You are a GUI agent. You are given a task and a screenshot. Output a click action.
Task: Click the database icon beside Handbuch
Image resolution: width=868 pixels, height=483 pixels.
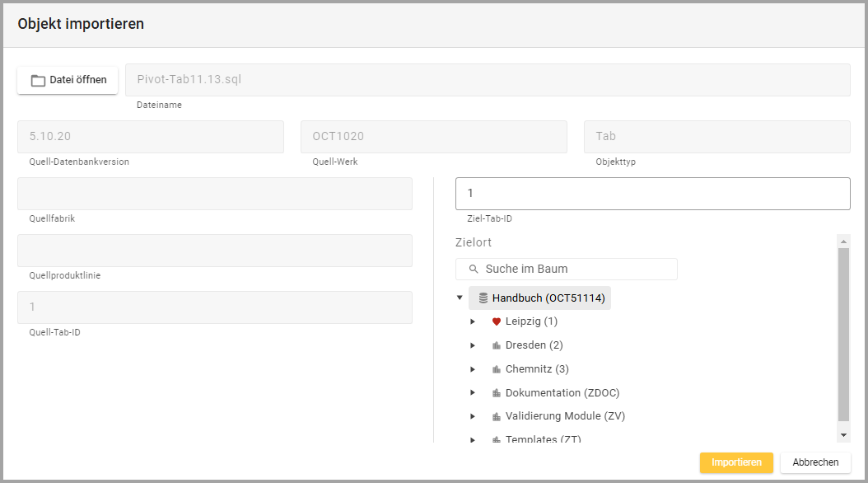tap(483, 298)
